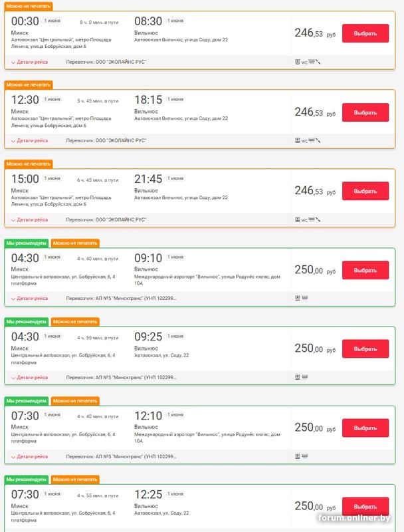Click WC icon on the 00:30 trip
The image size is (404, 532).
point(304,62)
